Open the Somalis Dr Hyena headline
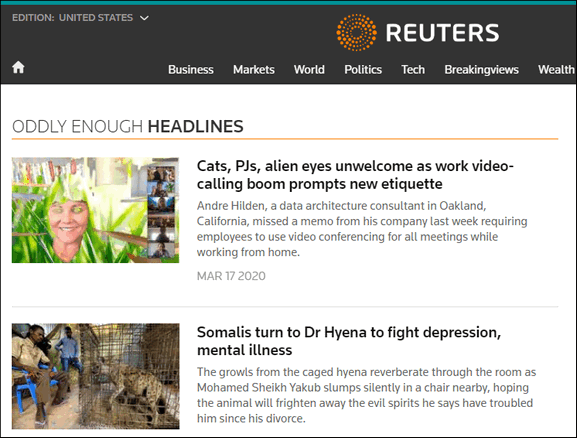 (349, 341)
